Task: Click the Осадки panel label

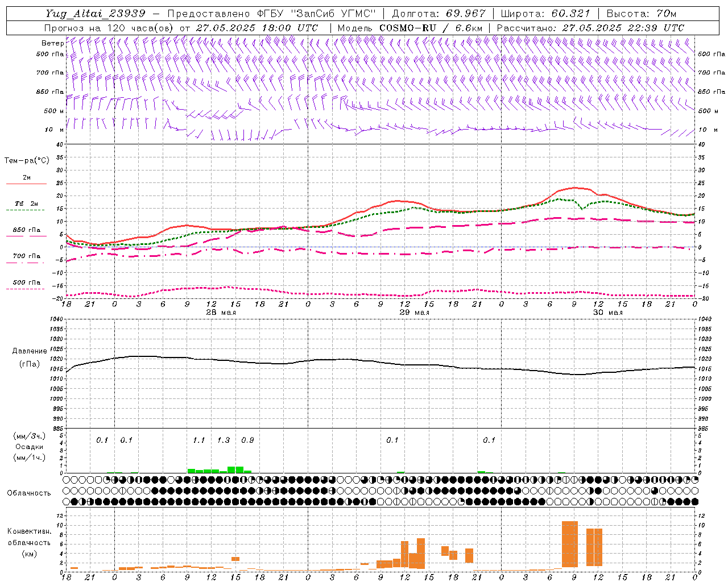Action: [29, 447]
